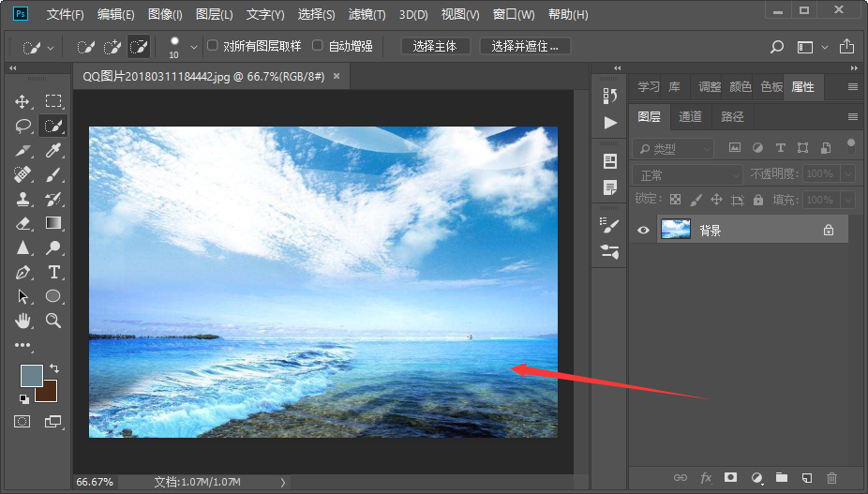The width and height of the screenshot is (868, 494).
Task: Open the brush size picker dropdown
Action: 193,47
